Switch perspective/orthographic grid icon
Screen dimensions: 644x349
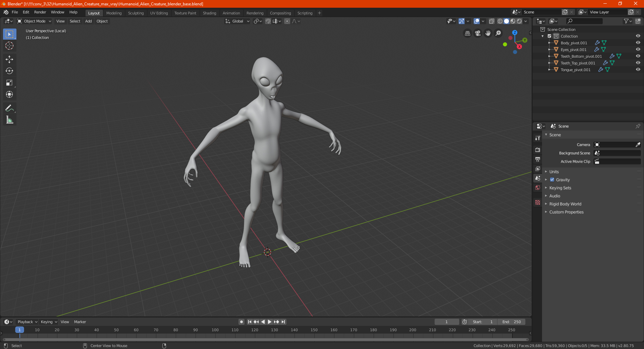click(467, 33)
